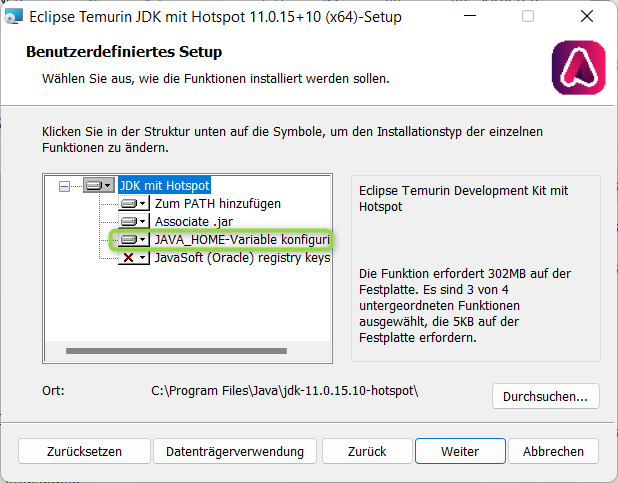Click the horizontal scrollbar in feature tree
The height and width of the screenshot is (483, 618).
click(x=176, y=351)
